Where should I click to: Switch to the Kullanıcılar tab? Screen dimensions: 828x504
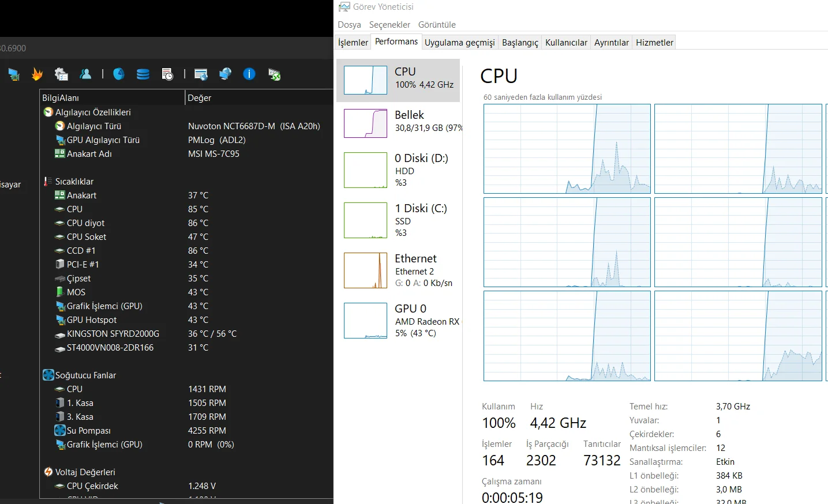pos(566,43)
